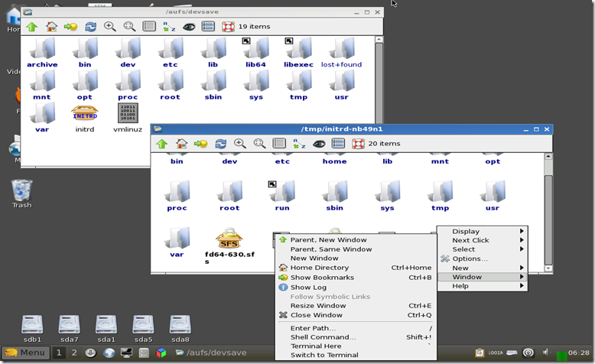
Task: Click the volume speaker tray icon
Action: click(545, 353)
